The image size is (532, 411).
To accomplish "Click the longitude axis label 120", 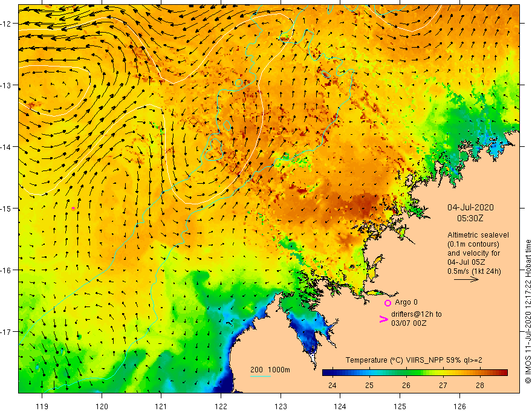I will click(102, 406).
